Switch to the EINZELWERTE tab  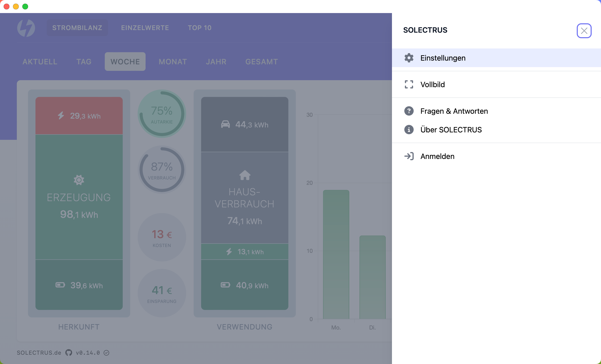(x=145, y=28)
